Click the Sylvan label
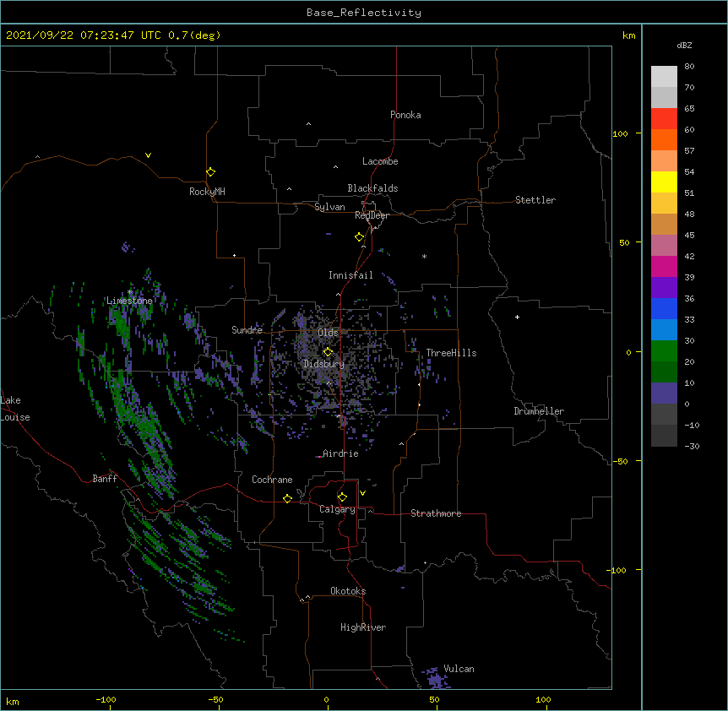Image resolution: width=728 pixels, height=711 pixels. (x=329, y=207)
